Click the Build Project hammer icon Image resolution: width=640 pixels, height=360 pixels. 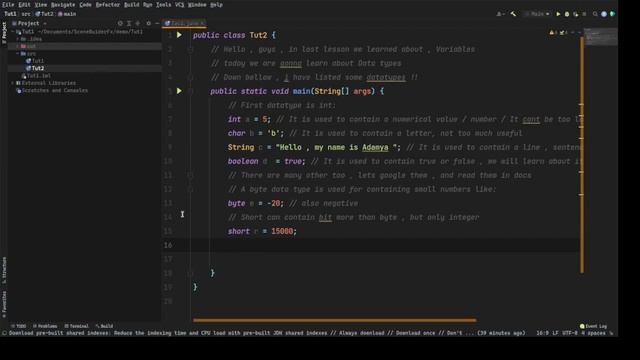coord(513,14)
